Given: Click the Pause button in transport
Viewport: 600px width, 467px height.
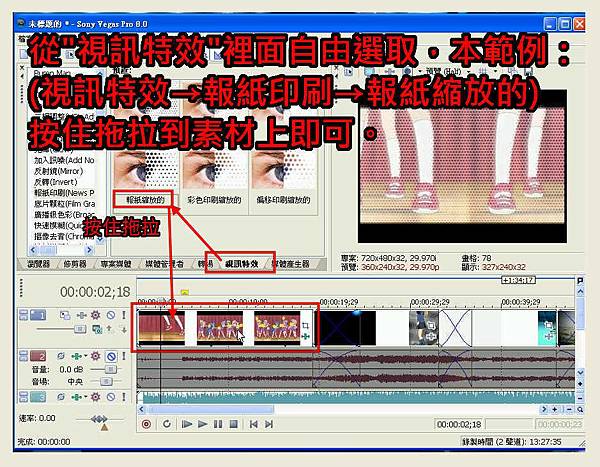Looking at the screenshot, I should pos(218,424).
